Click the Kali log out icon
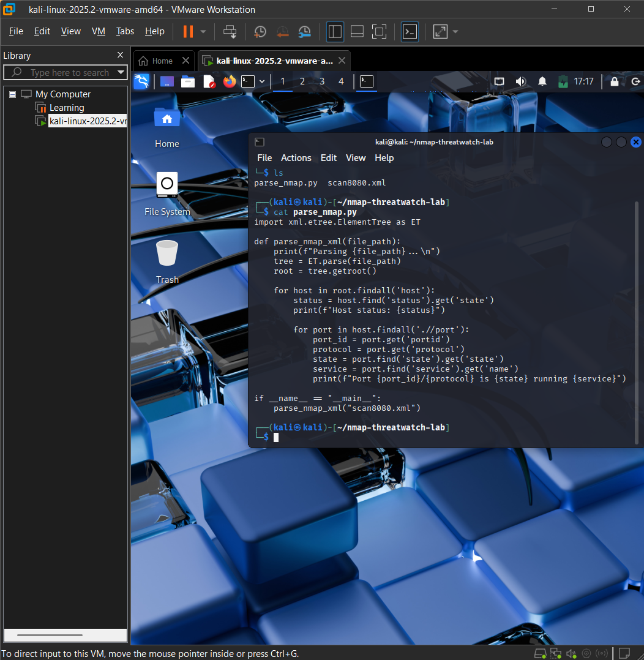This screenshot has height=660, width=644. [x=635, y=81]
